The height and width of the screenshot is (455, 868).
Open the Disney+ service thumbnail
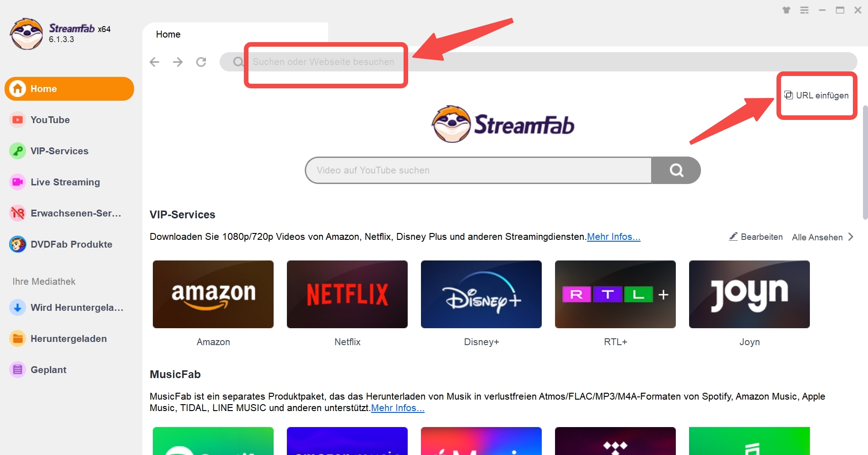pyautogui.click(x=481, y=294)
